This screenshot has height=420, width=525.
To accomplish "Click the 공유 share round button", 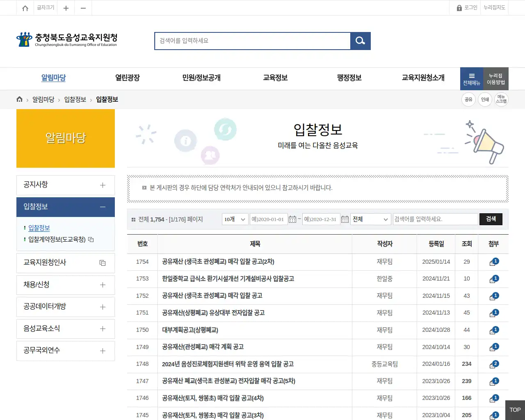I will pyautogui.click(x=468, y=99).
